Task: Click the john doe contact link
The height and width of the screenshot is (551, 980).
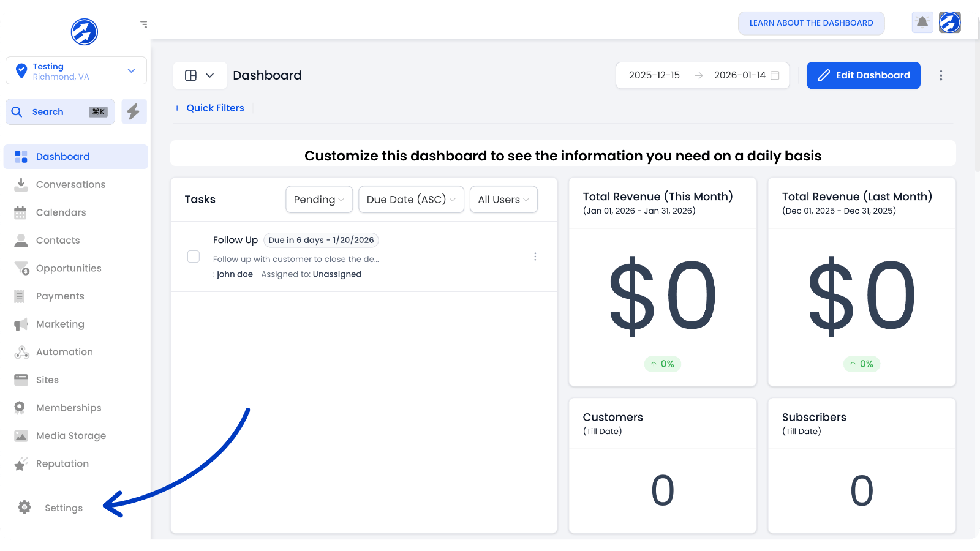Action: pos(235,274)
